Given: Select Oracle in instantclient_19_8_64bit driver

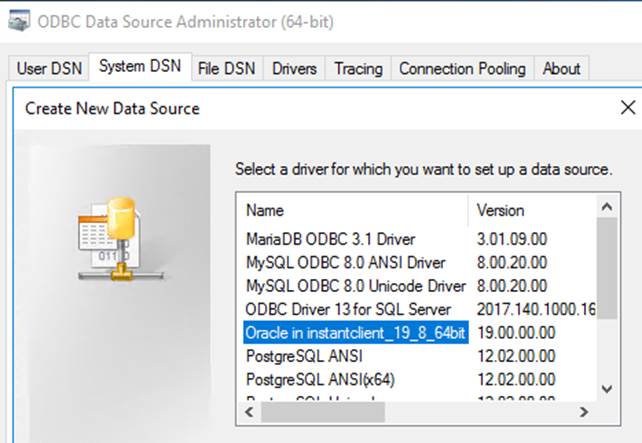Looking at the screenshot, I should coord(355,332).
